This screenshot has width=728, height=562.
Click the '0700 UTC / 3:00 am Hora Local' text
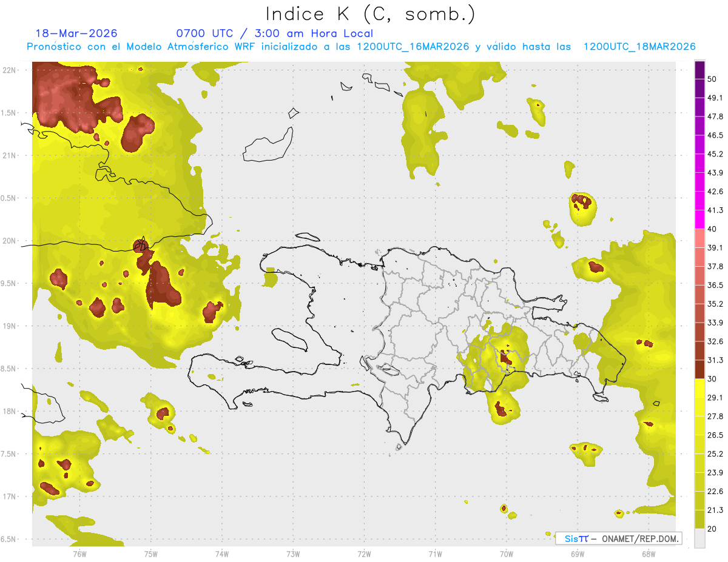coord(275,33)
